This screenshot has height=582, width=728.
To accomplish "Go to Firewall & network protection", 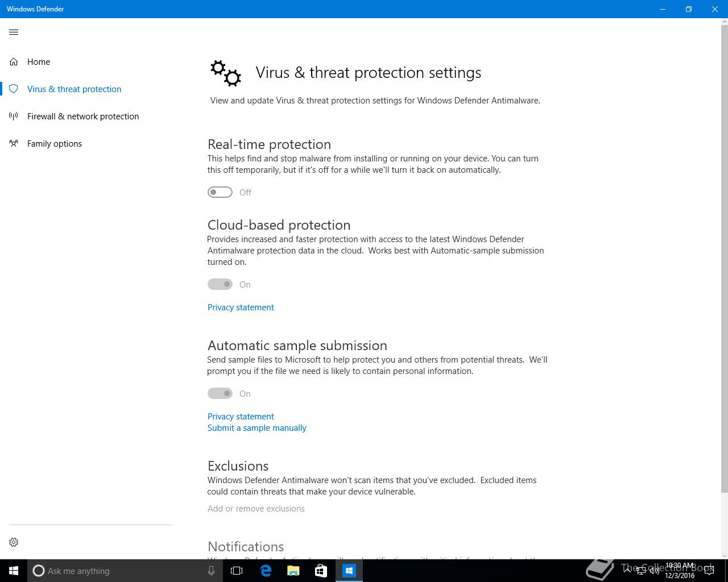I will [x=86, y=116].
